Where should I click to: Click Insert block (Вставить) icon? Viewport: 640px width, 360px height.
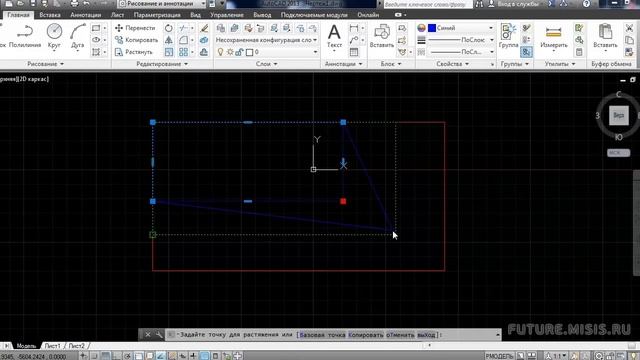(x=382, y=37)
